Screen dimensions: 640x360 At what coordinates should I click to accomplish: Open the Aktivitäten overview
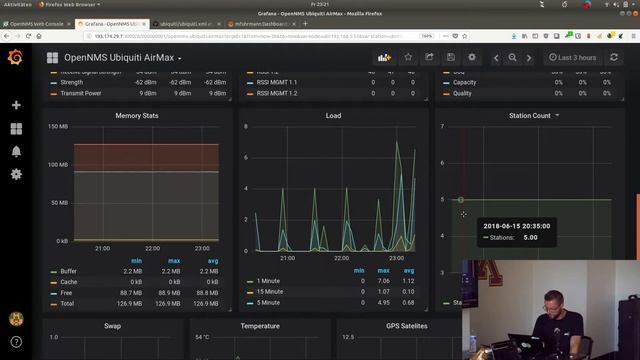(18, 4)
